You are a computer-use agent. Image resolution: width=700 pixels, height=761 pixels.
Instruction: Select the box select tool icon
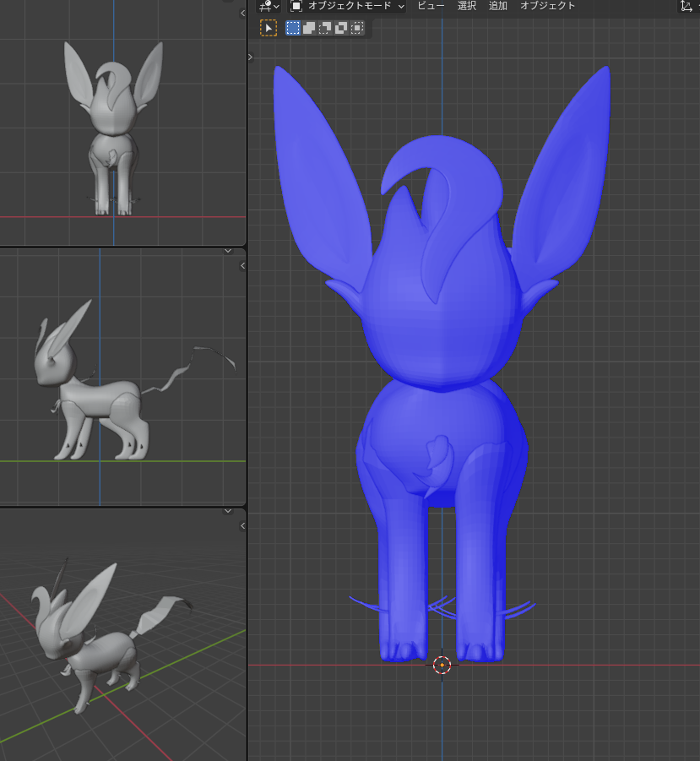pyautogui.click(x=269, y=28)
